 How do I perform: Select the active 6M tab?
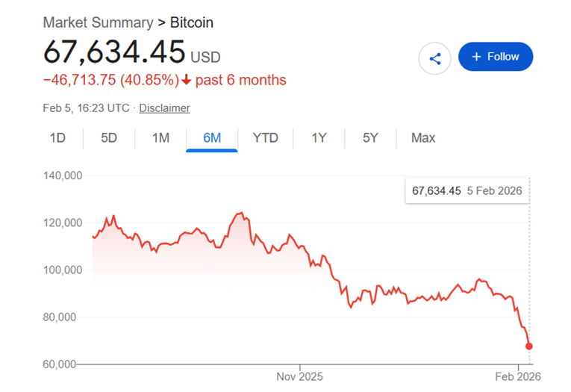(x=212, y=138)
